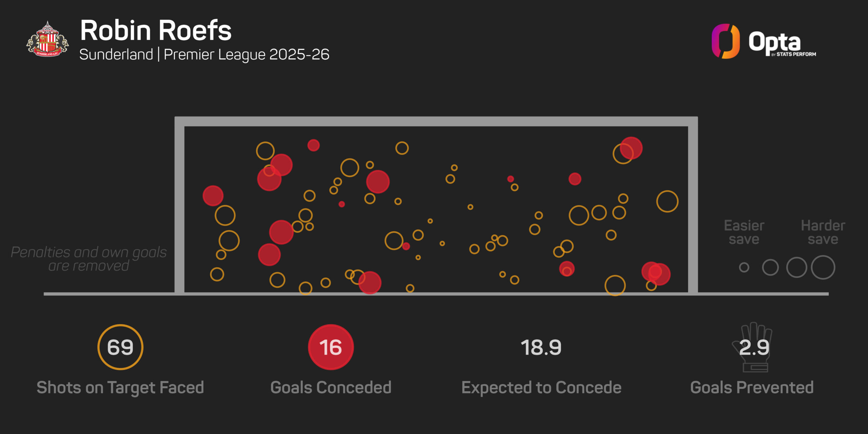Click the Easier save legend label
Image resolution: width=868 pixels, height=434 pixels.
744,232
